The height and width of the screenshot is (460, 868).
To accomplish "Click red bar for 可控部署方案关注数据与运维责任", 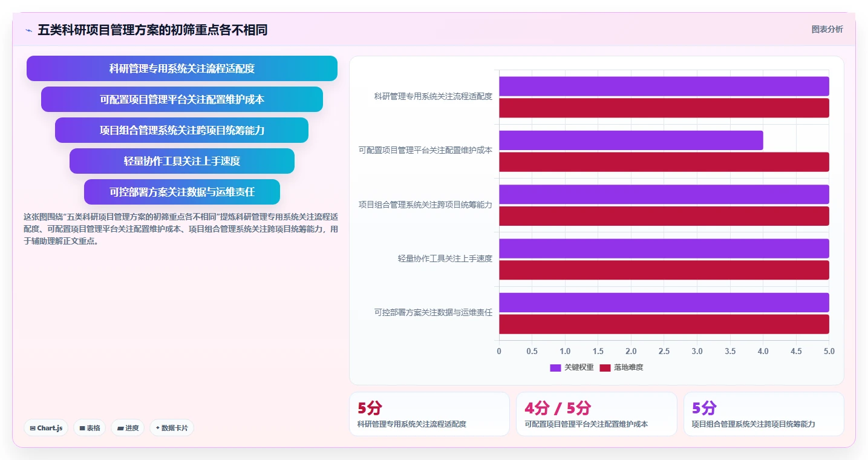I will pos(664,324).
